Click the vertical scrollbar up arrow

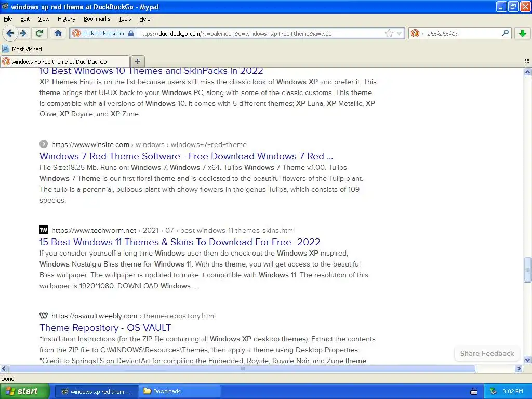527,72
